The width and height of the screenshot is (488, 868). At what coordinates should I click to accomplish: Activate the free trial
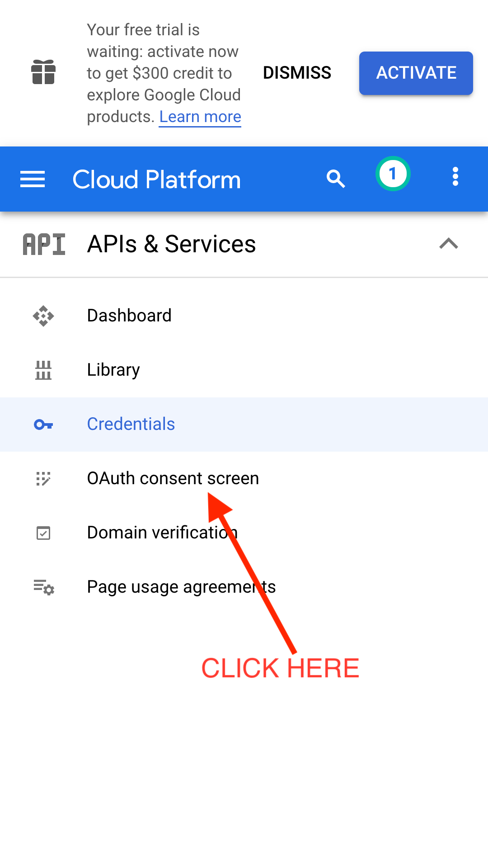(416, 73)
